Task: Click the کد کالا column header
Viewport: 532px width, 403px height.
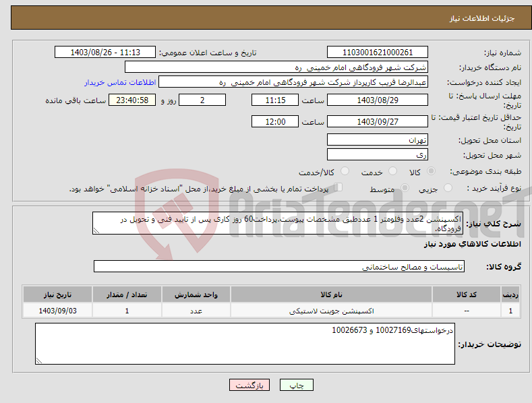Action: click(x=467, y=294)
